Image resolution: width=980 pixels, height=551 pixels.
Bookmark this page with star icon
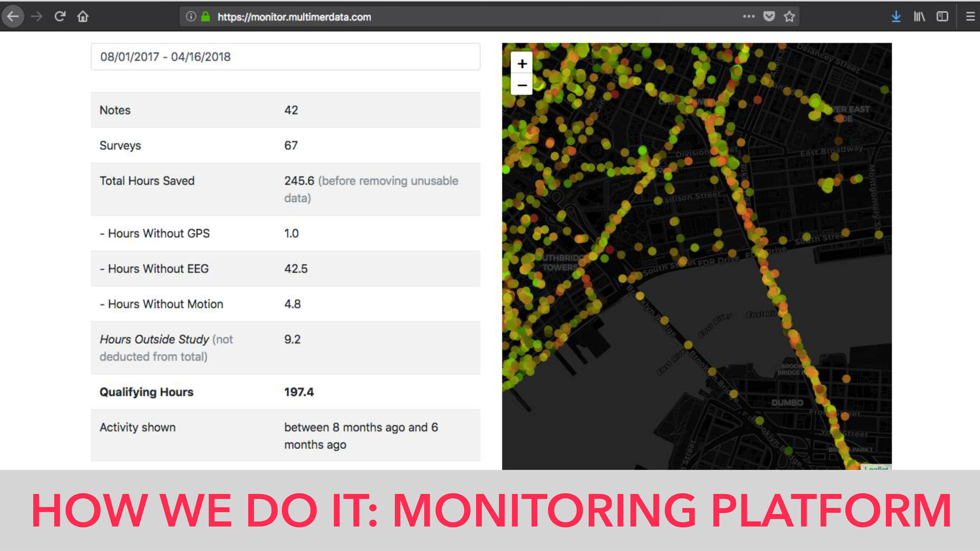pos(789,16)
